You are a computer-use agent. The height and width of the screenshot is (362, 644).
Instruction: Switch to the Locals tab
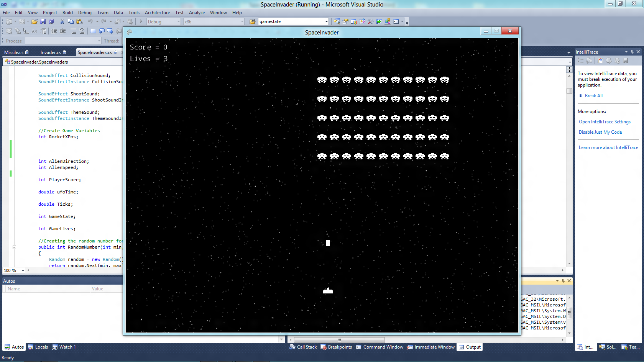coord(38,347)
